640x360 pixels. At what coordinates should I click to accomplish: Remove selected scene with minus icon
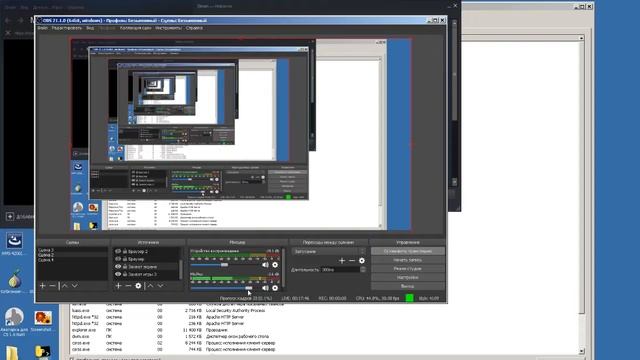click(x=52, y=286)
